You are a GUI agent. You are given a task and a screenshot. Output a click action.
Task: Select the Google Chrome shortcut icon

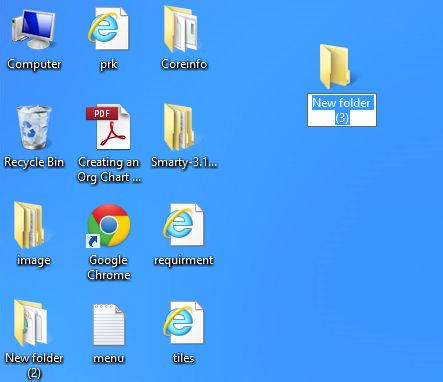[x=108, y=226]
